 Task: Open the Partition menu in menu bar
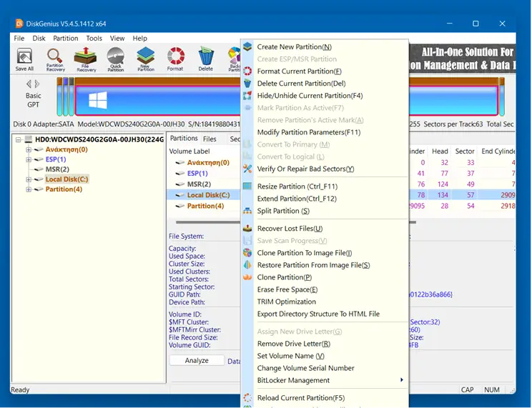tap(66, 39)
